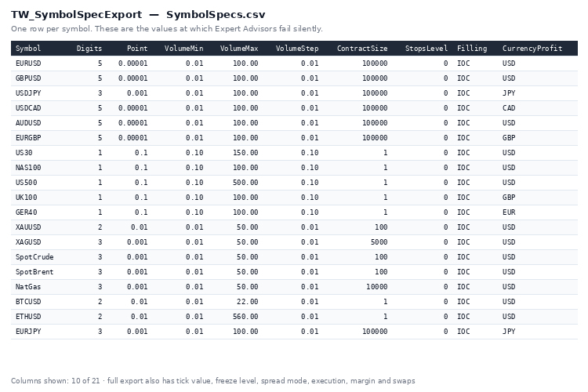Click USDCAD CurrencyProfit value CAD
The height and width of the screenshot is (392, 588).
pos(509,108)
